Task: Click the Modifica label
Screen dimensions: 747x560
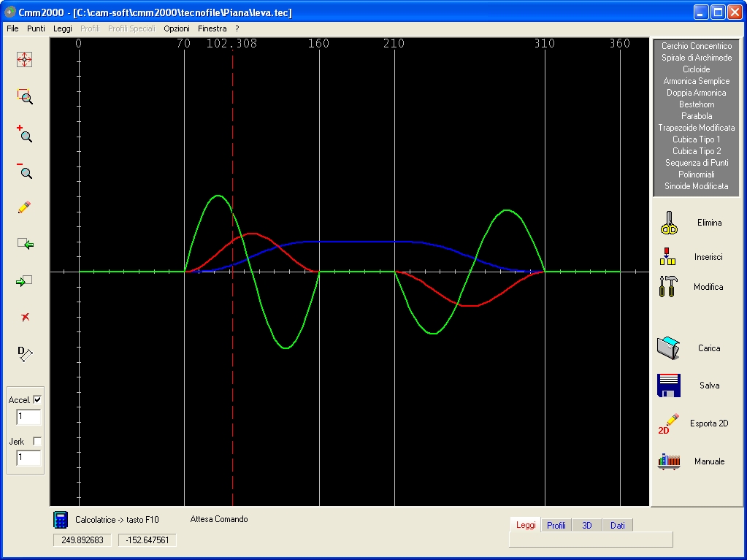Action: [708, 287]
